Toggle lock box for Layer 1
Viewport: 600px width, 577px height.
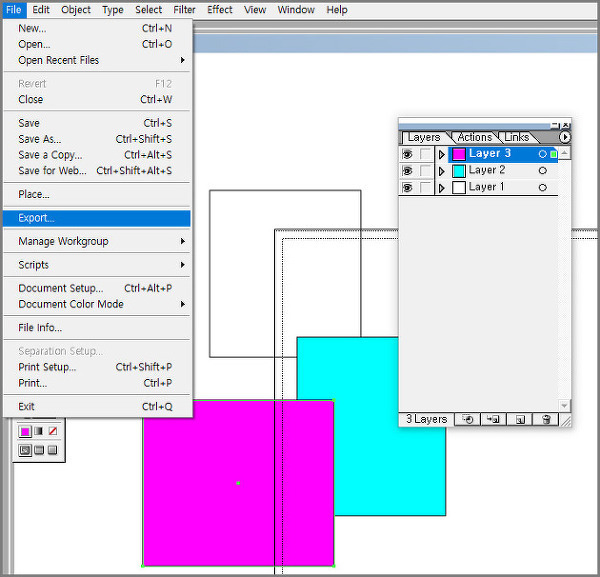point(425,187)
